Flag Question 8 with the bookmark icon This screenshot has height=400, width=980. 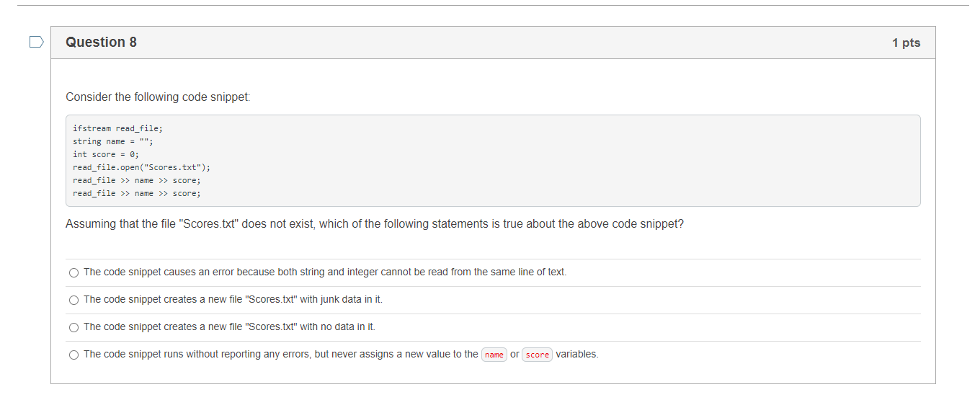click(36, 43)
